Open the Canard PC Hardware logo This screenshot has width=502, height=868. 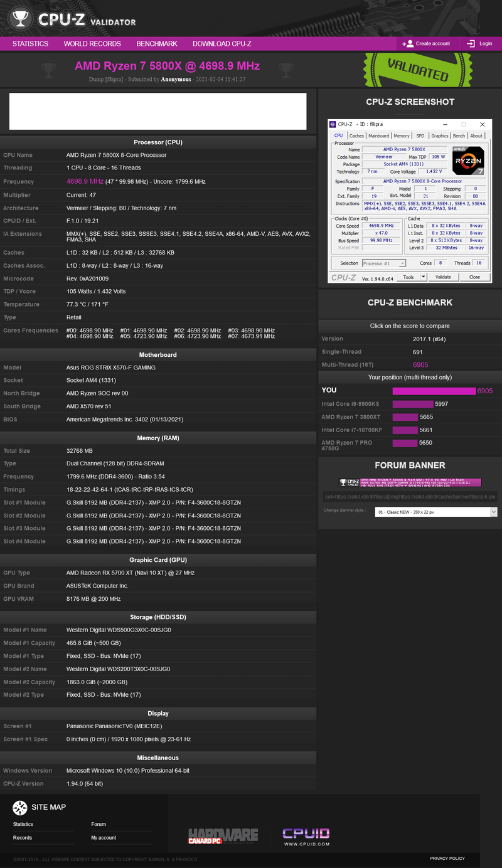pyautogui.click(x=223, y=835)
